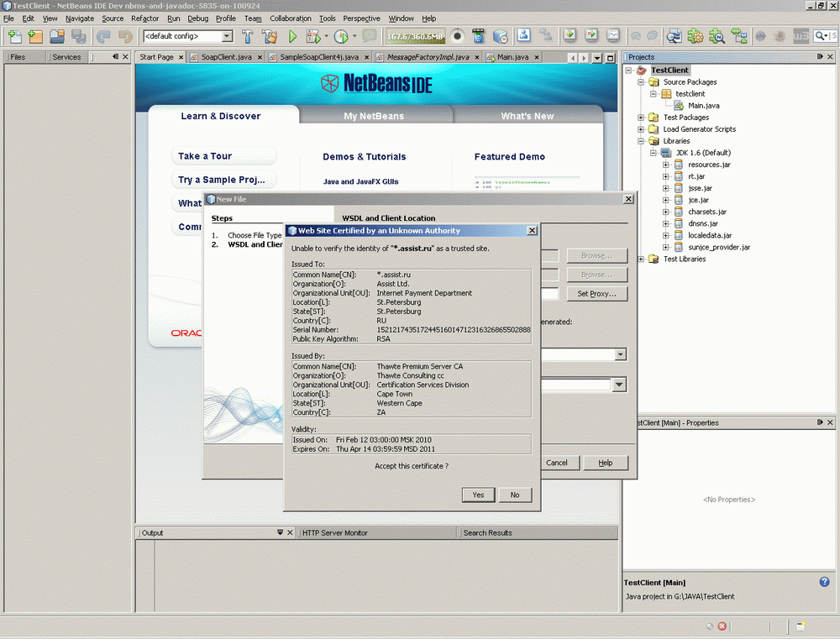Click the notifications icon in status bar

tap(801, 626)
